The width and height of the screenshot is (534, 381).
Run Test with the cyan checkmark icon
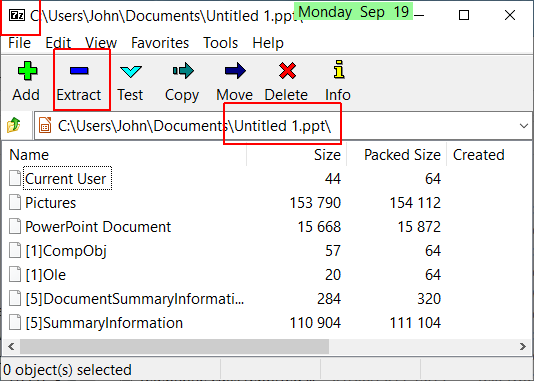131,71
